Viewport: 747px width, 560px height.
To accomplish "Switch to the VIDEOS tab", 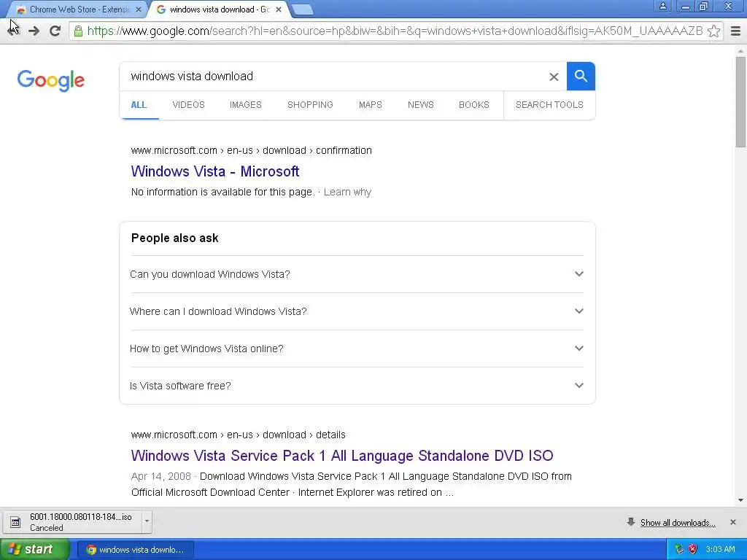I will tap(189, 105).
